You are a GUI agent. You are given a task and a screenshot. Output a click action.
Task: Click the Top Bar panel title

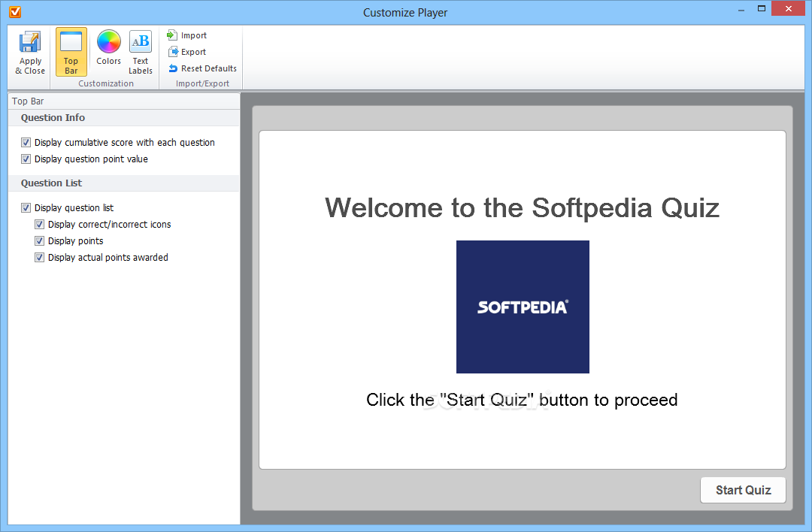tap(28, 101)
